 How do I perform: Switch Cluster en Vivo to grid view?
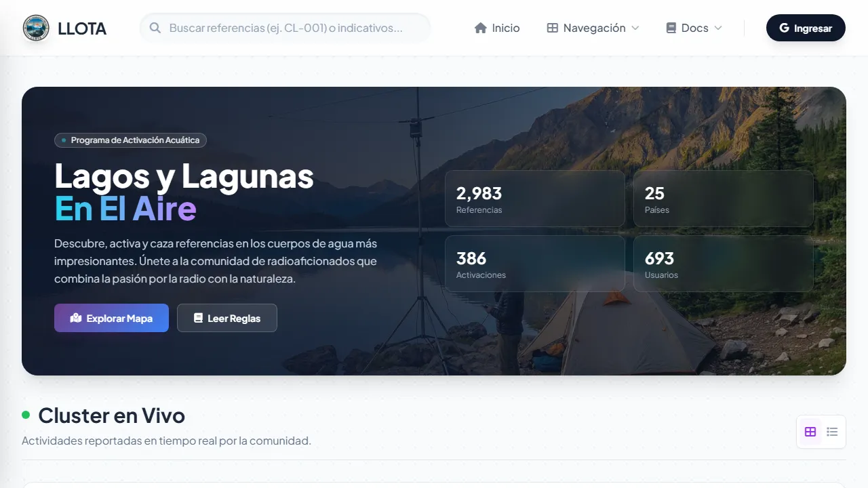click(810, 432)
